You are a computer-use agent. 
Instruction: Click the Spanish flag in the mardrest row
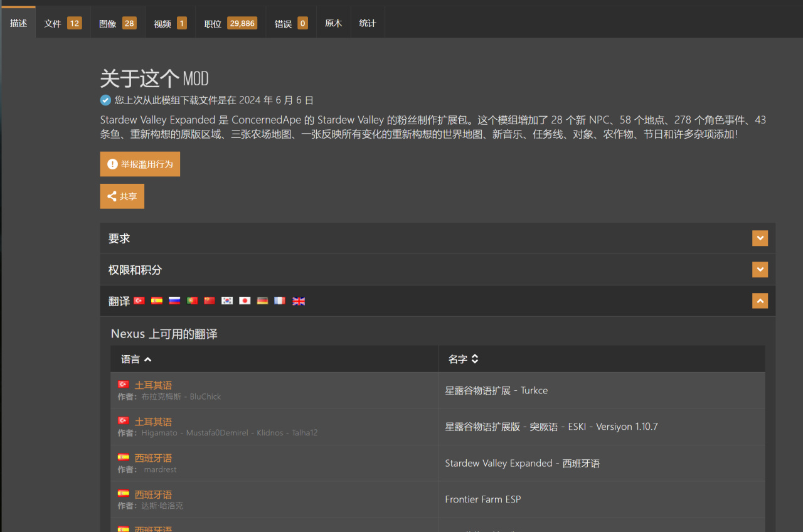pos(124,457)
